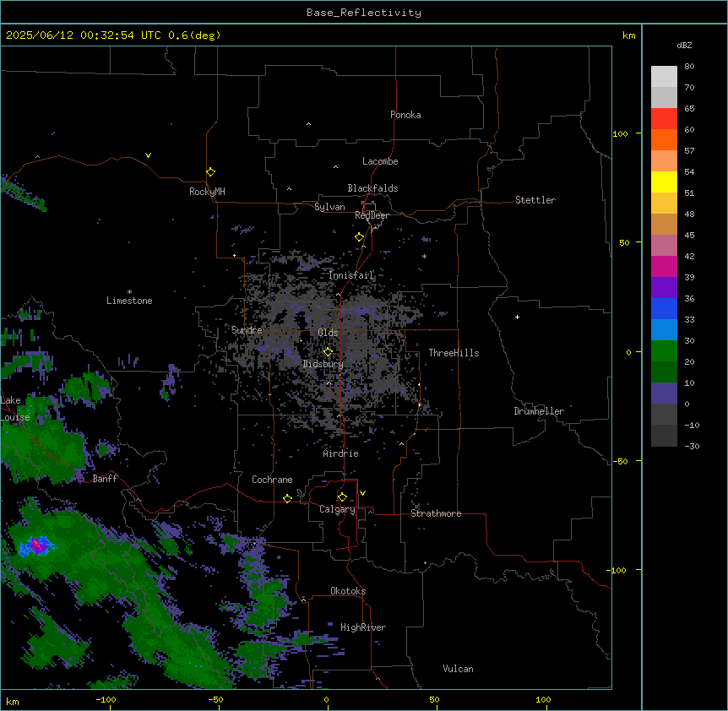Click the Didsbury label
The height and width of the screenshot is (711, 728).
click(x=323, y=364)
